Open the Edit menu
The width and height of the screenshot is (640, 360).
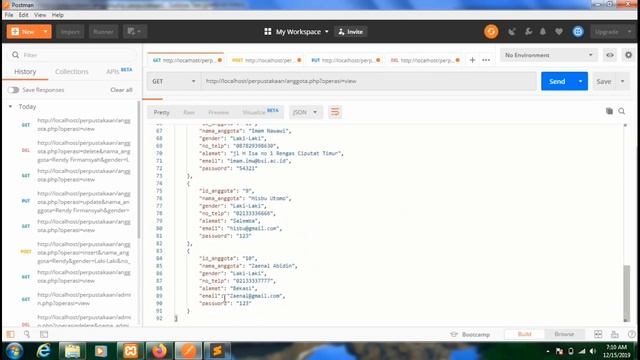point(23,15)
